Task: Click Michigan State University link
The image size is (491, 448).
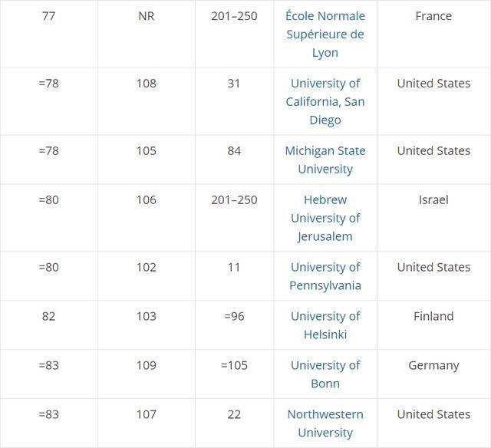Action: (x=325, y=160)
